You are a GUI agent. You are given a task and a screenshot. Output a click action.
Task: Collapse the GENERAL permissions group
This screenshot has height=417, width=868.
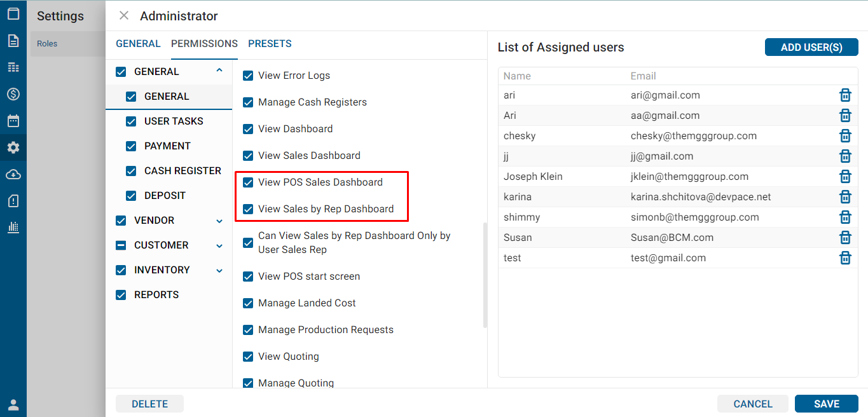click(x=219, y=71)
